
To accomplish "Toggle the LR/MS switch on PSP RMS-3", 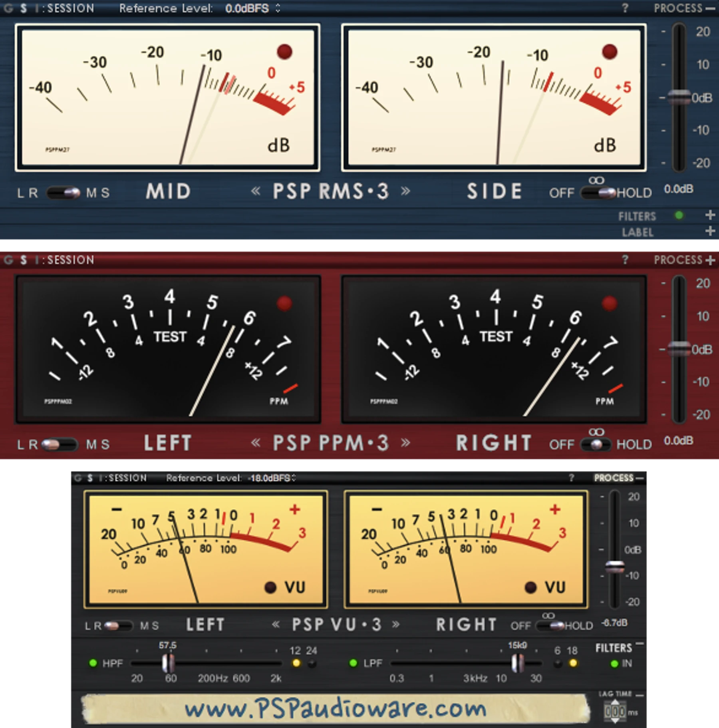I will coord(63,193).
